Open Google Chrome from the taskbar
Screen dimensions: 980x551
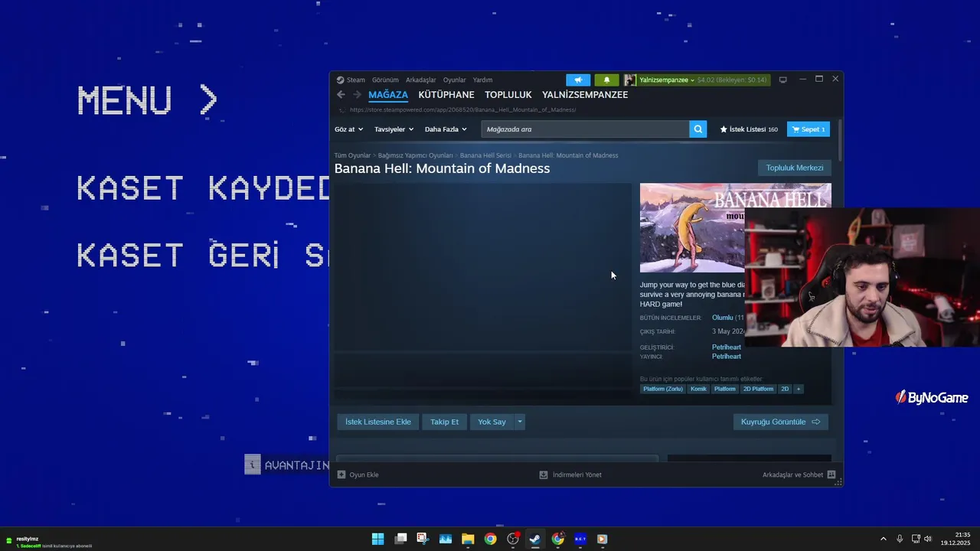[490, 539]
